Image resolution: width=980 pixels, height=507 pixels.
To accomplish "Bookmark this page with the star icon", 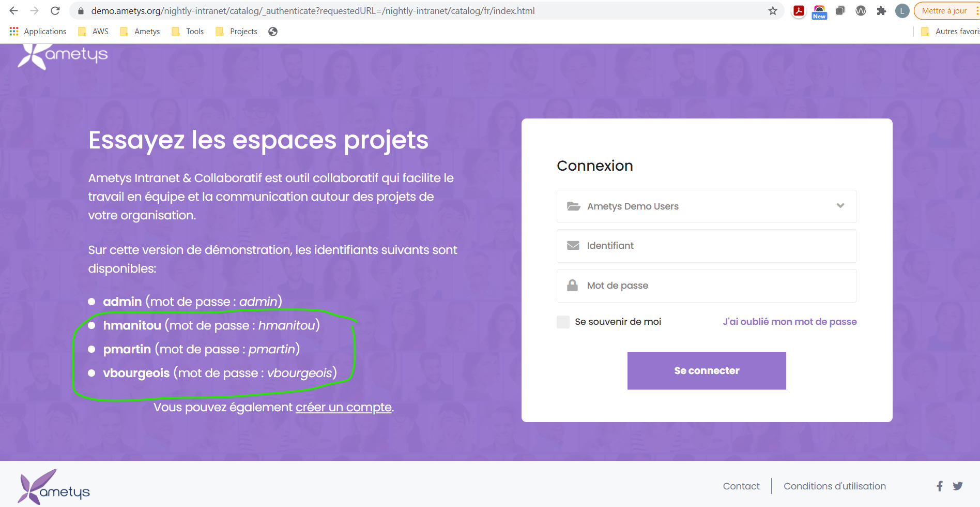I will tap(773, 11).
